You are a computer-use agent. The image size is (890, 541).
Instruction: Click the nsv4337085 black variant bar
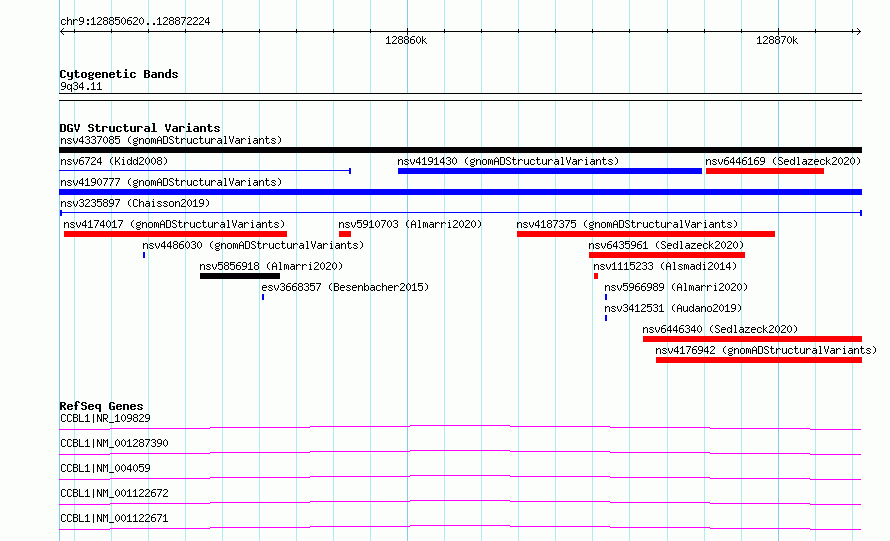pos(460,150)
